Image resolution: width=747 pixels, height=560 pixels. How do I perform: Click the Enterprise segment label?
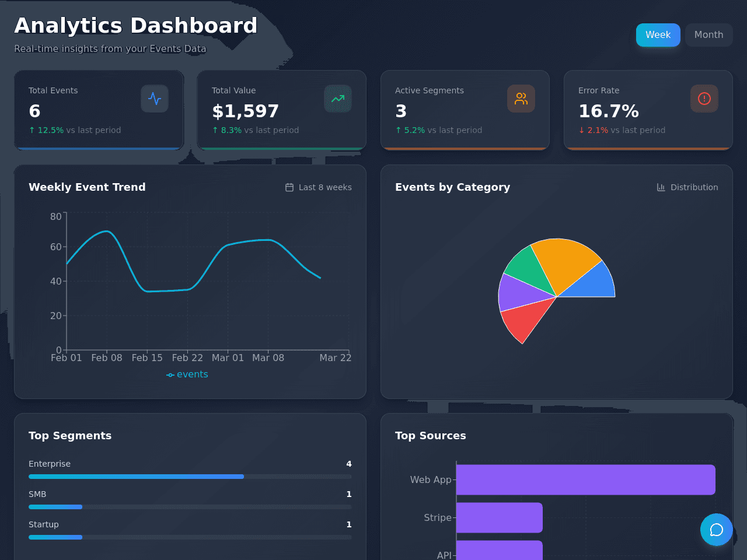pos(50,464)
